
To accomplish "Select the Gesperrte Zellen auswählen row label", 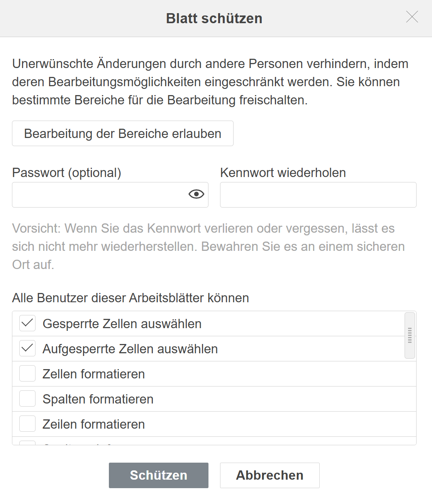I will click(122, 324).
